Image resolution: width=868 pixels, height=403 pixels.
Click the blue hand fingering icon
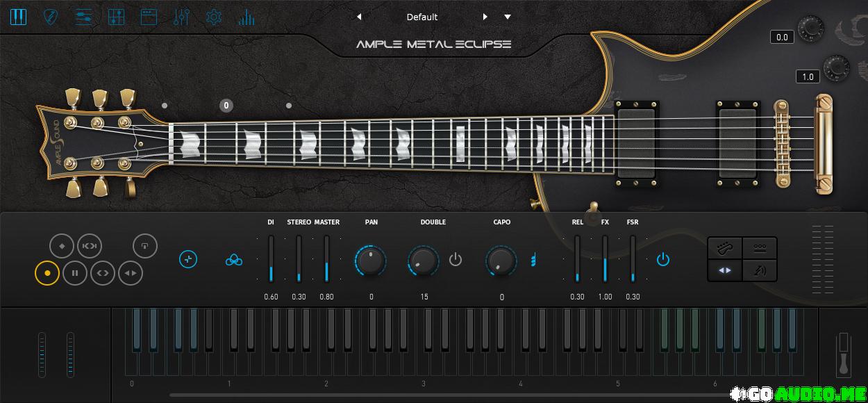click(533, 260)
